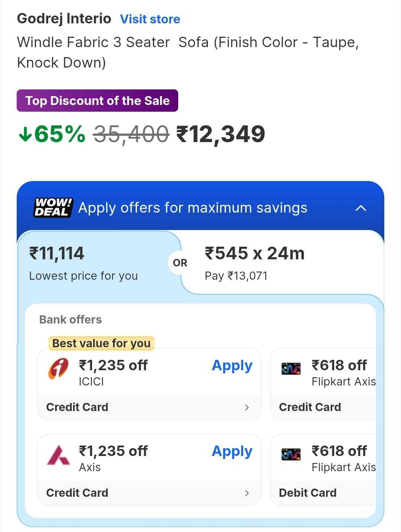
Task: Open the Visit store link
Action: [x=150, y=19]
